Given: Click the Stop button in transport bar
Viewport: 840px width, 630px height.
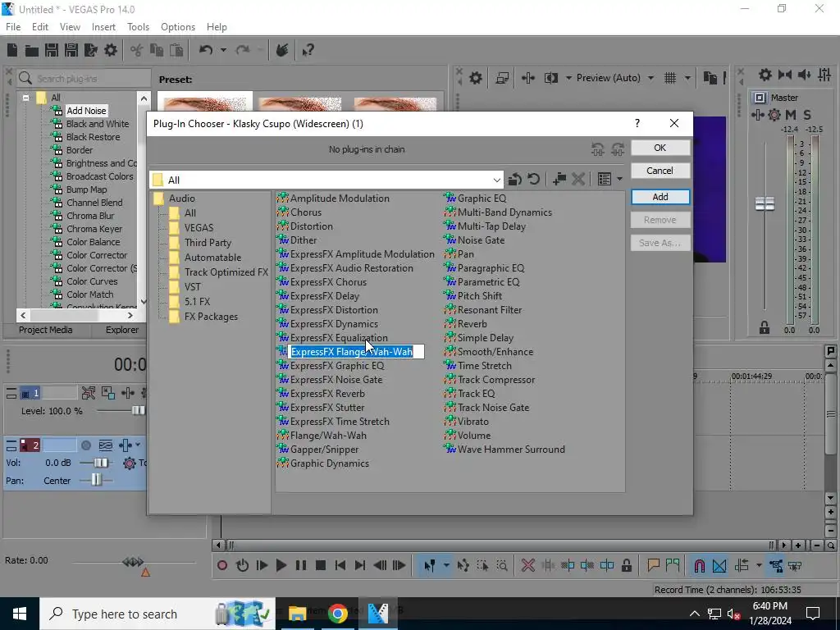Looking at the screenshot, I should tap(321, 565).
